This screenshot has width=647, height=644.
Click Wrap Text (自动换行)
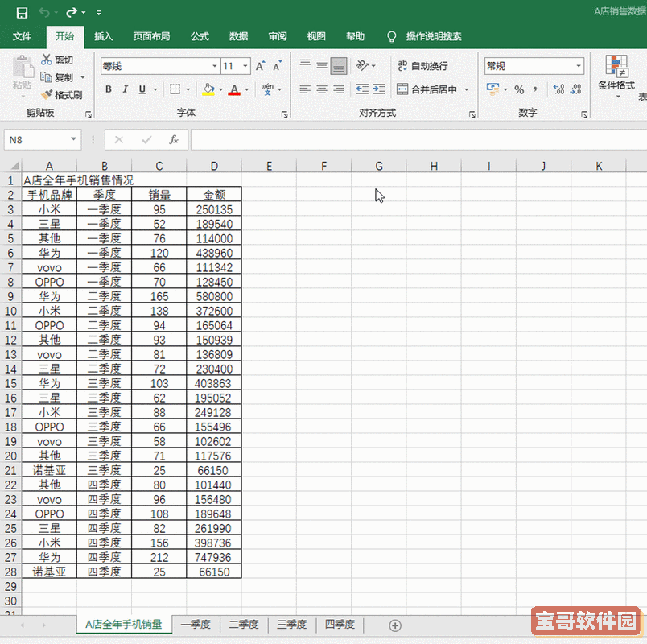point(422,66)
